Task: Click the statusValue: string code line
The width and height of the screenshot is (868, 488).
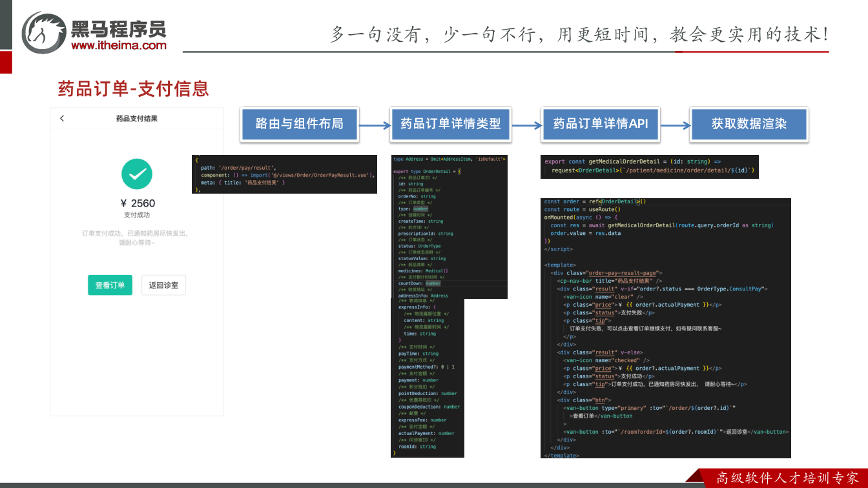Action: (x=422, y=258)
